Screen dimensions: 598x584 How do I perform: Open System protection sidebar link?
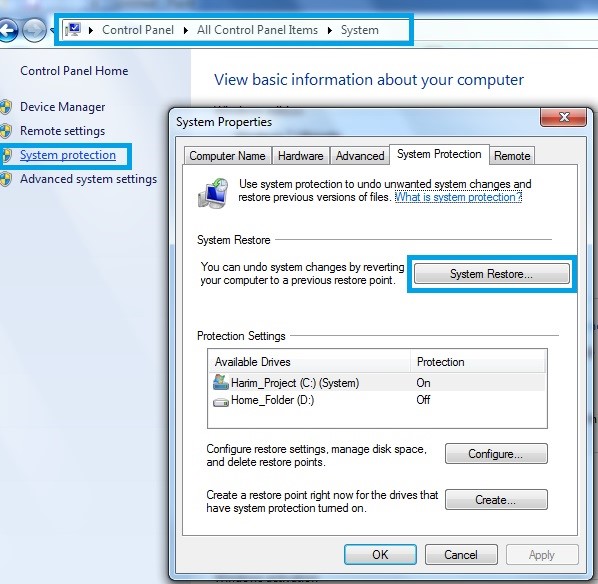click(x=68, y=155)
